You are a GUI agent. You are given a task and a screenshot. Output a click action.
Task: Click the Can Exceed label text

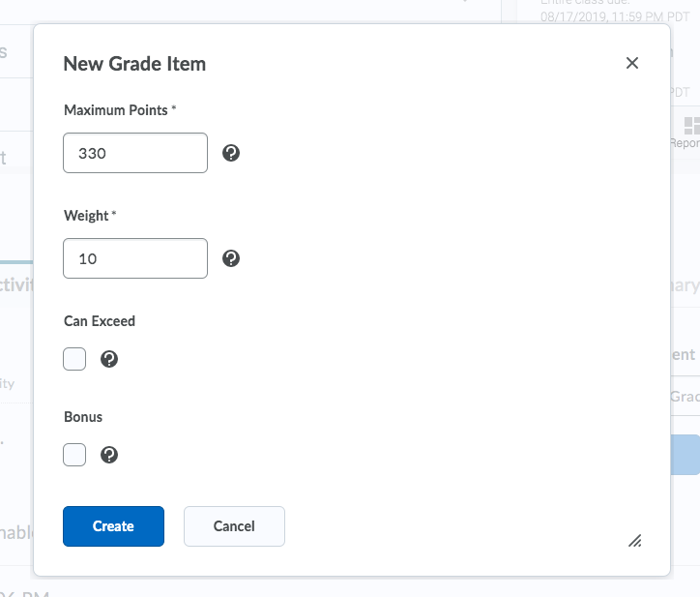click(x=100, y=321)
